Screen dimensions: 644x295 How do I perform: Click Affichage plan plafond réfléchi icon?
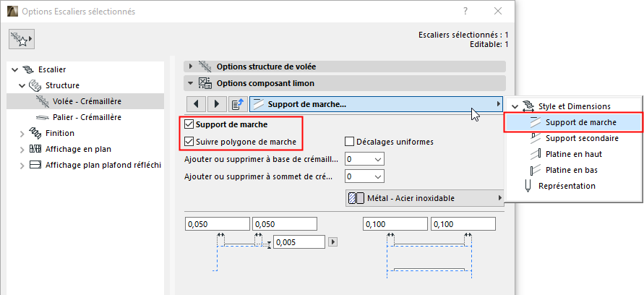point(35,165)
